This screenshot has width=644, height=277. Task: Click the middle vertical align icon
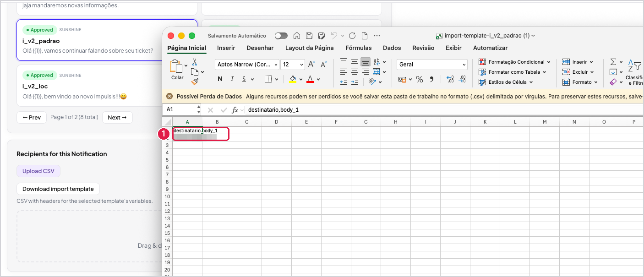[354, 62]
